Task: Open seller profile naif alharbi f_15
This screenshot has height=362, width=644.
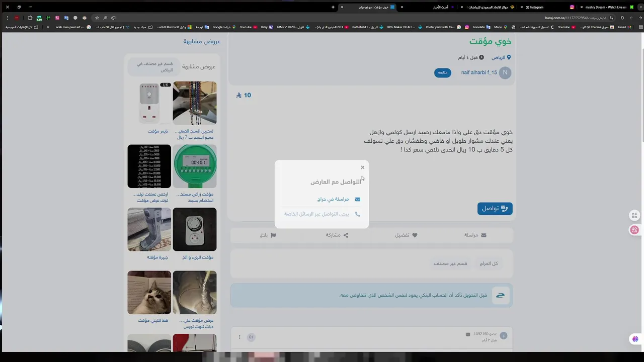Action: [x=479, y=72]
